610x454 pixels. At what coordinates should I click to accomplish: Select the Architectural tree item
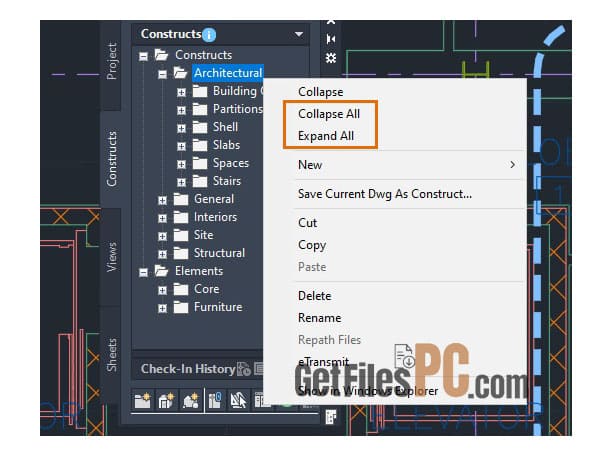pyautogui.click(x=228, y=73)
